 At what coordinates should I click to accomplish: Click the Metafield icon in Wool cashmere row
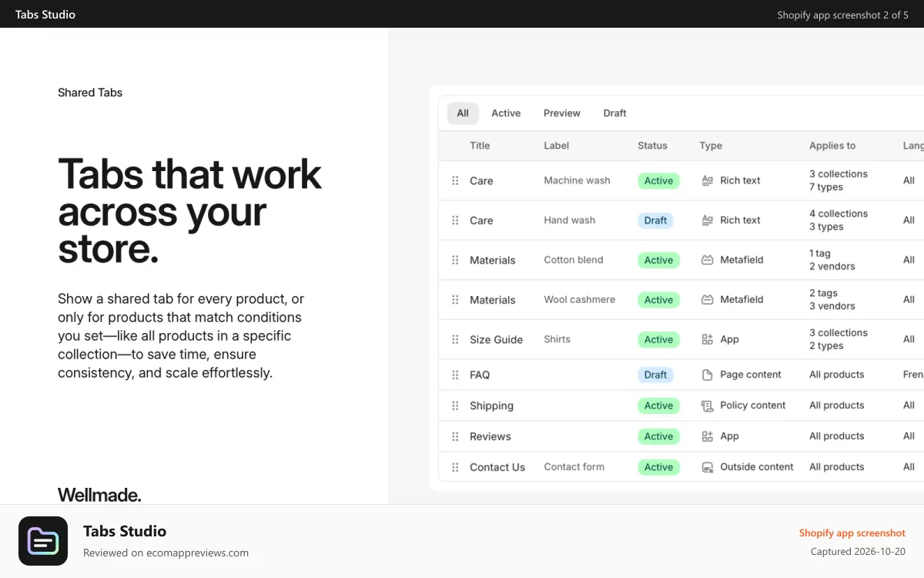click(708, 300)
